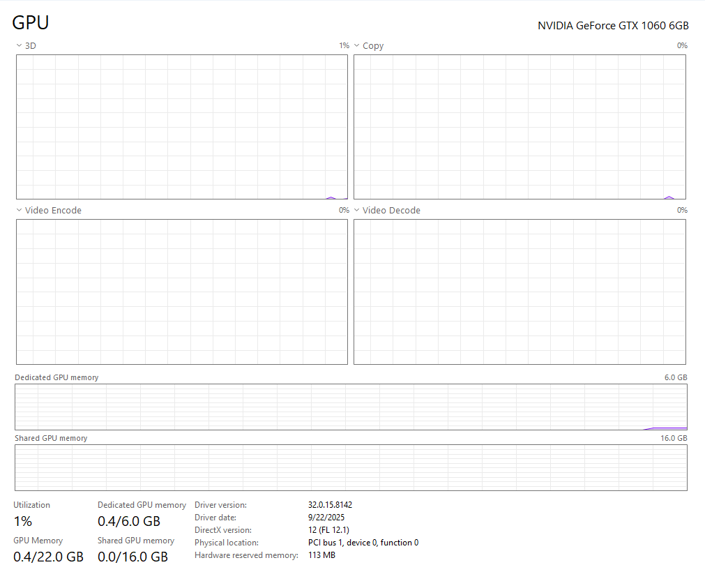The height and width of the screenshot is (588, 705).
Task: Select the 0.0/16.0 GB shared memory value
Action: pos(132,557)
